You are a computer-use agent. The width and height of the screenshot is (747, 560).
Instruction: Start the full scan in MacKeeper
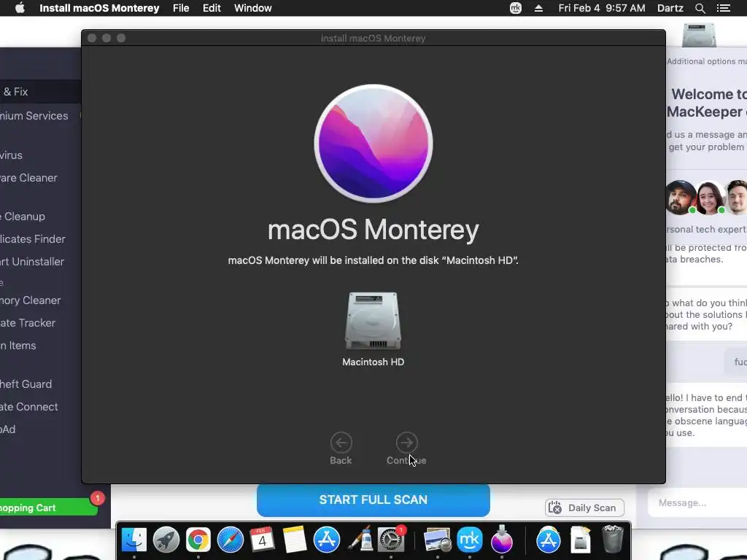point(373,499)
